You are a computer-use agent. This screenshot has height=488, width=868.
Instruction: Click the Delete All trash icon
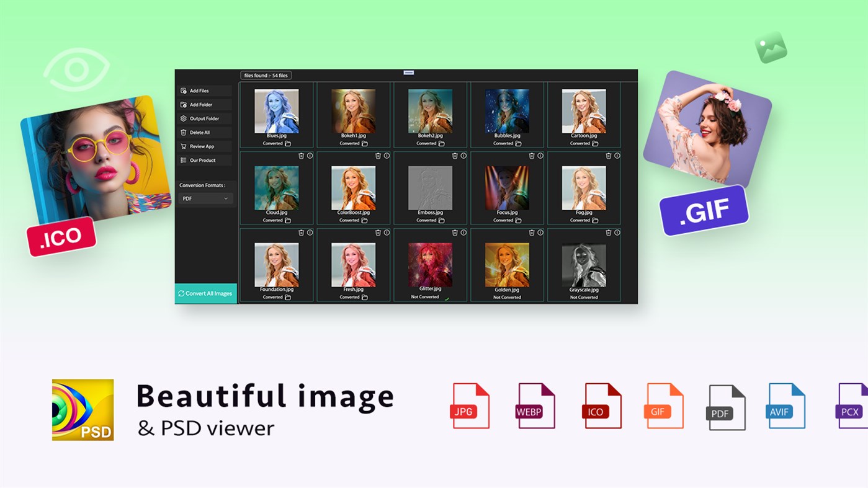coord(183,132)
